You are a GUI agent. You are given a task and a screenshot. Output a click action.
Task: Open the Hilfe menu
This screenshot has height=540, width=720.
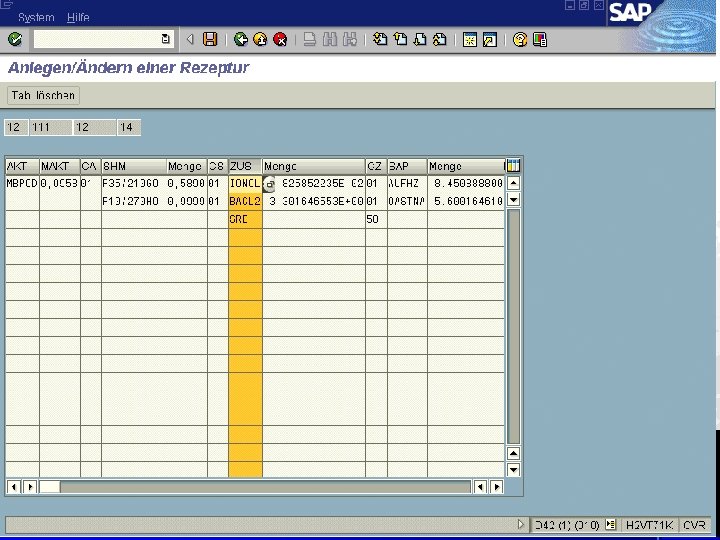point(78,17)
